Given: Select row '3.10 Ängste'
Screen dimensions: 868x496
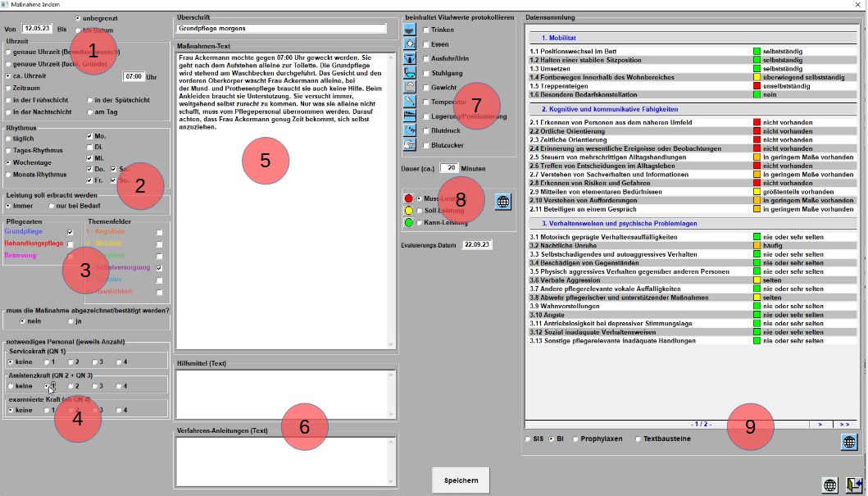Looking at the screenshot, I should (x=693, y=315).
